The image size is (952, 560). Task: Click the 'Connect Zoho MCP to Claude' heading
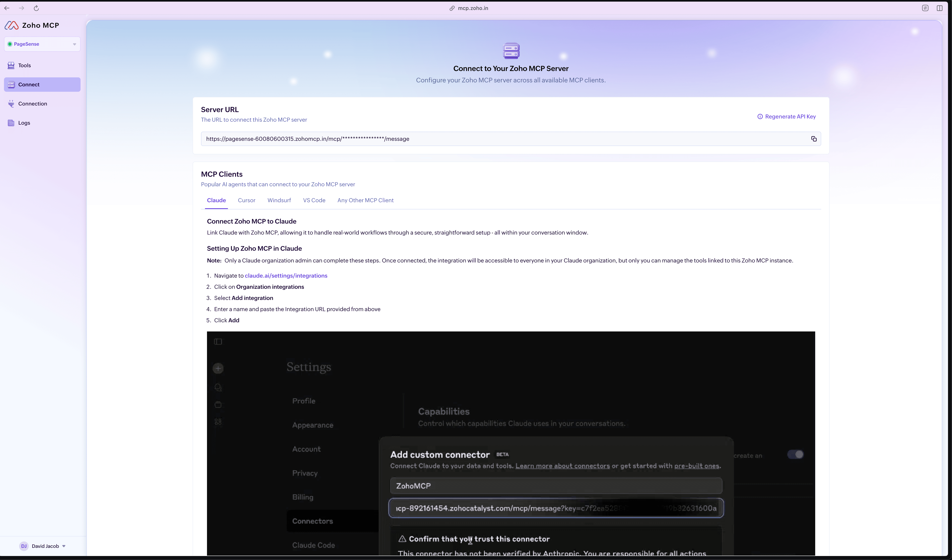(x=252, y=221)
